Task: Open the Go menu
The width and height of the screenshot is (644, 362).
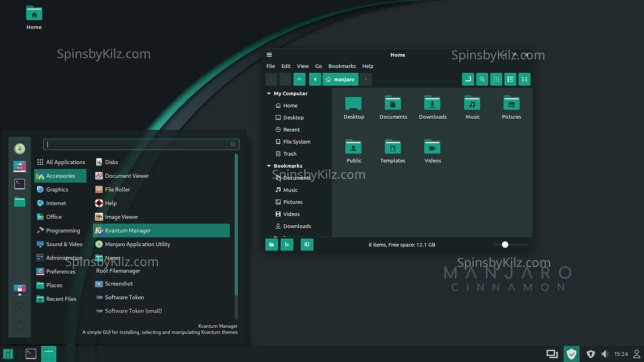Action: (318, 66)
